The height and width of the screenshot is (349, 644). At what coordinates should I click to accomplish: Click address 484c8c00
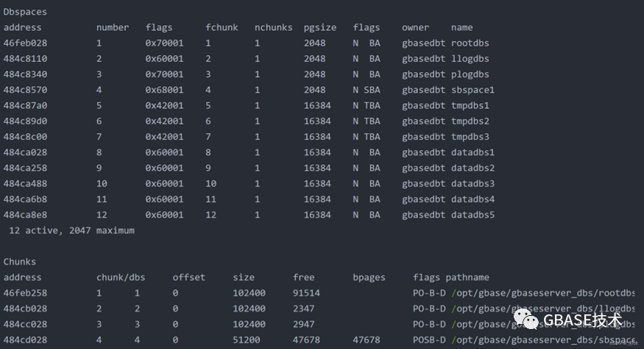tap(25, 137)
